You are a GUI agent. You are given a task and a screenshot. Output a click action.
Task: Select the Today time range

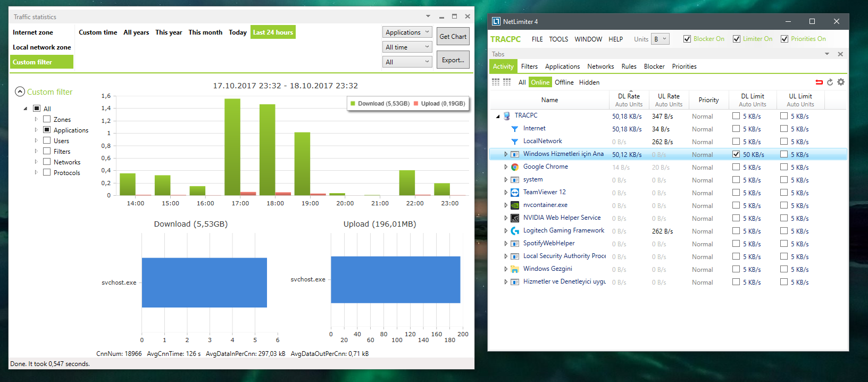(238, 32)
